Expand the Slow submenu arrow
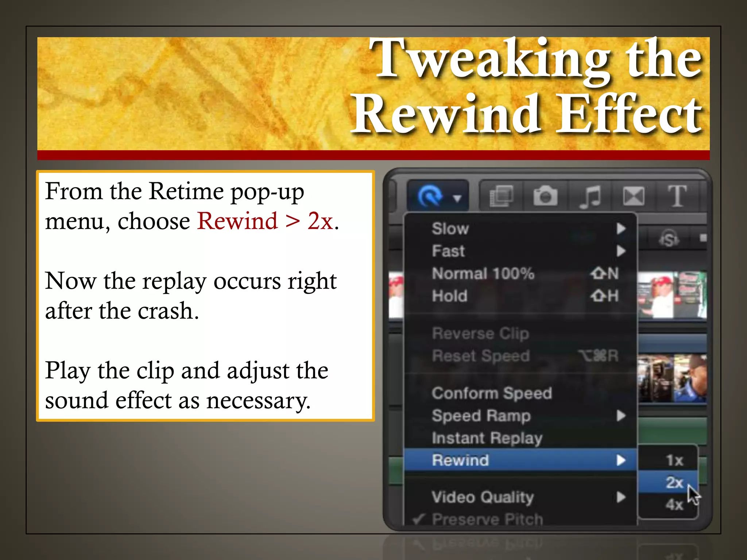747x560 pixels. click(x=621, y=229)
